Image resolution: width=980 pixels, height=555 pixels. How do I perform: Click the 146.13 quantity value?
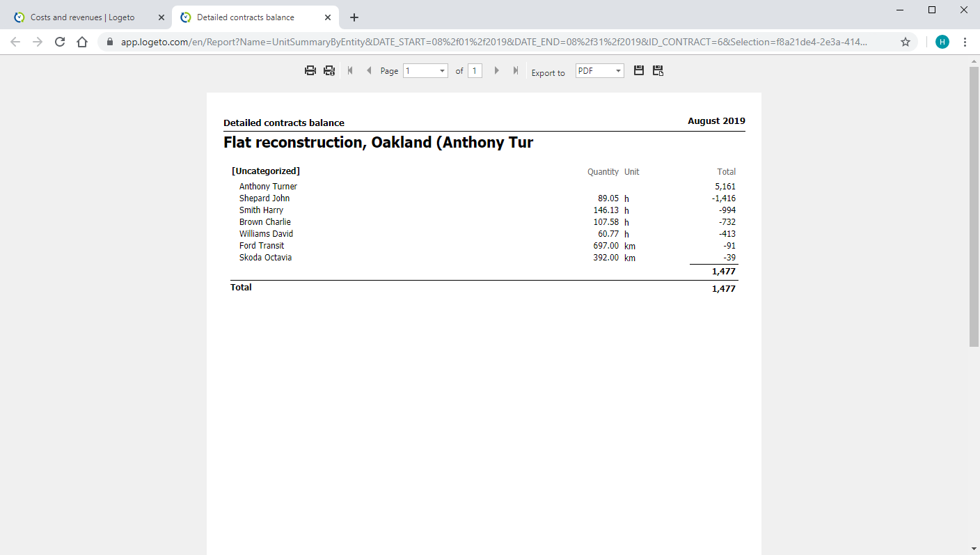tap(606, 210)
